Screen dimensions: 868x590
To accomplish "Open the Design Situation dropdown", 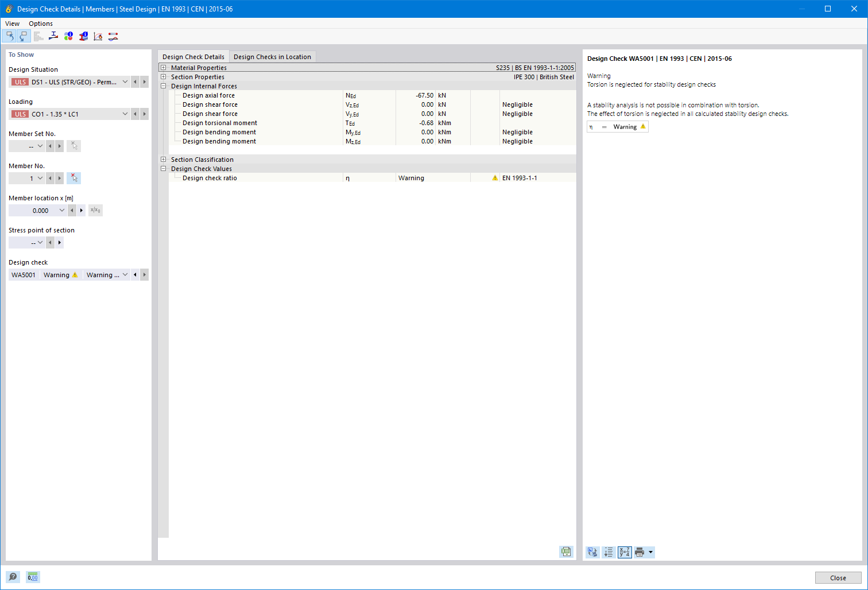I will pos(125,81).
